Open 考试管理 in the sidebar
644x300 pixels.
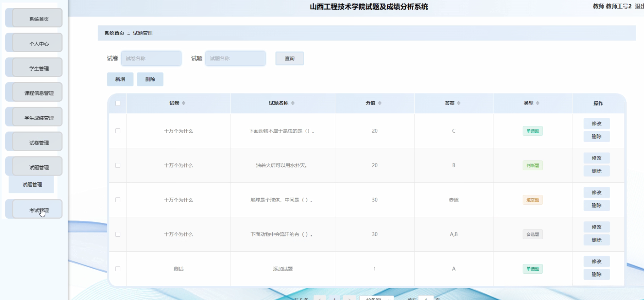38,209
